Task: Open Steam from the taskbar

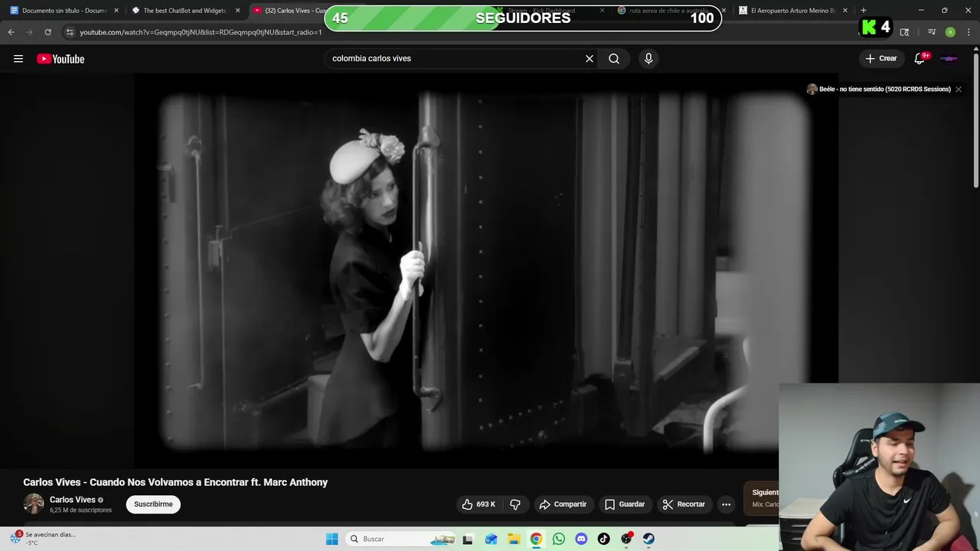Action: tap(648, 539)
